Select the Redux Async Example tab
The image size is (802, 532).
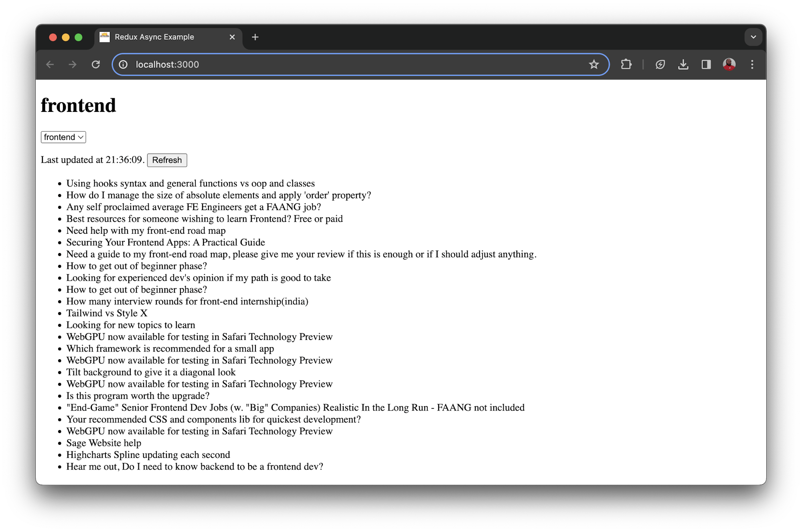tap(154, 37)
